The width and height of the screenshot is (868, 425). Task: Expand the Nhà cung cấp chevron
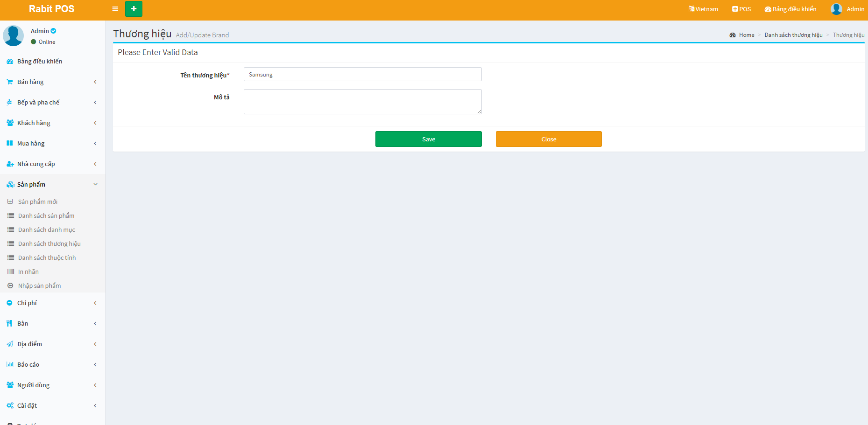pyautogui.click(x=95, y=164)
